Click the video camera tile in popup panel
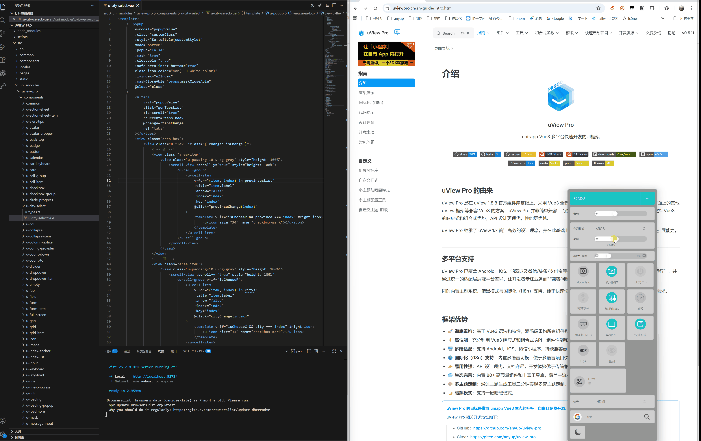 coord(583,353)
